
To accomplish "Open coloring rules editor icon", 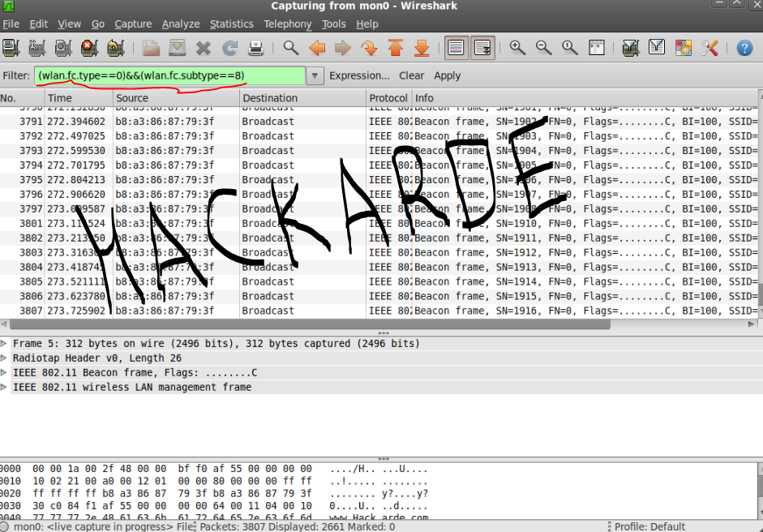I will (684, 48).
